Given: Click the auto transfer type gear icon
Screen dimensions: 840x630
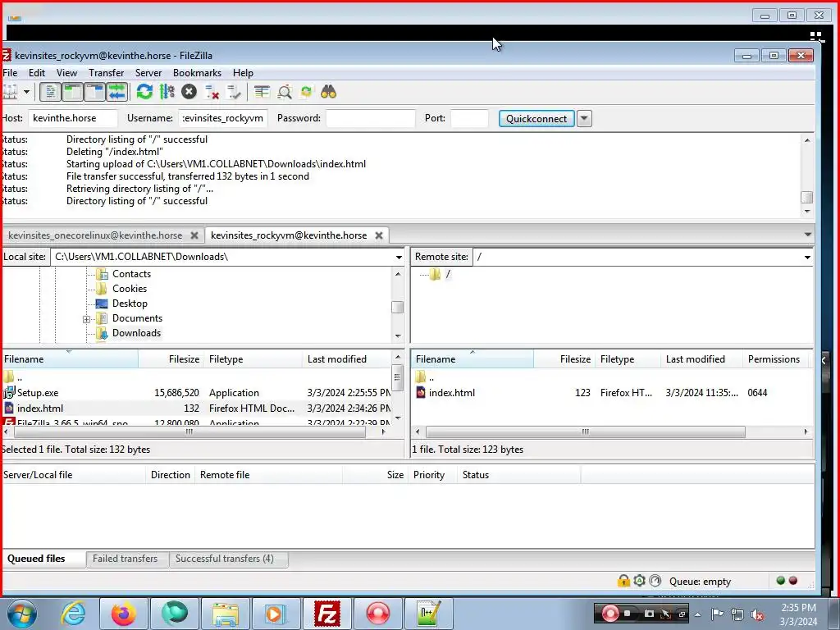Looking at the screenshot, I should tap(639, 581).
